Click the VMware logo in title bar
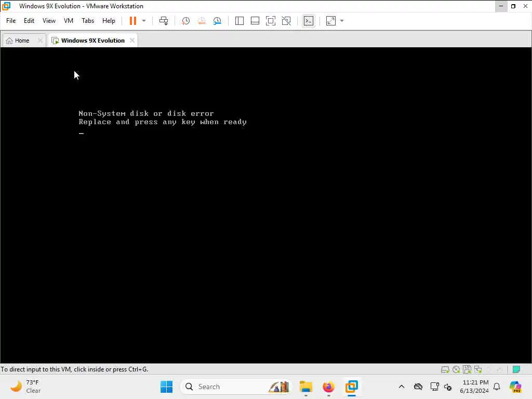 click(x=6, y=6)
